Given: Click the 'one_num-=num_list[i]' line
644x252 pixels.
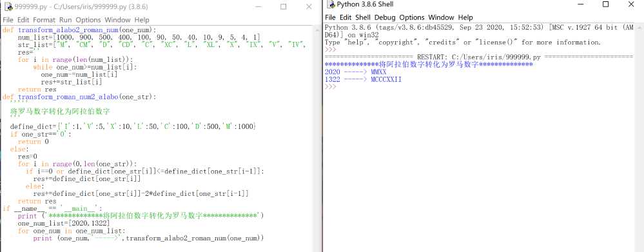Looking at the screenshot, I should 79,74.
